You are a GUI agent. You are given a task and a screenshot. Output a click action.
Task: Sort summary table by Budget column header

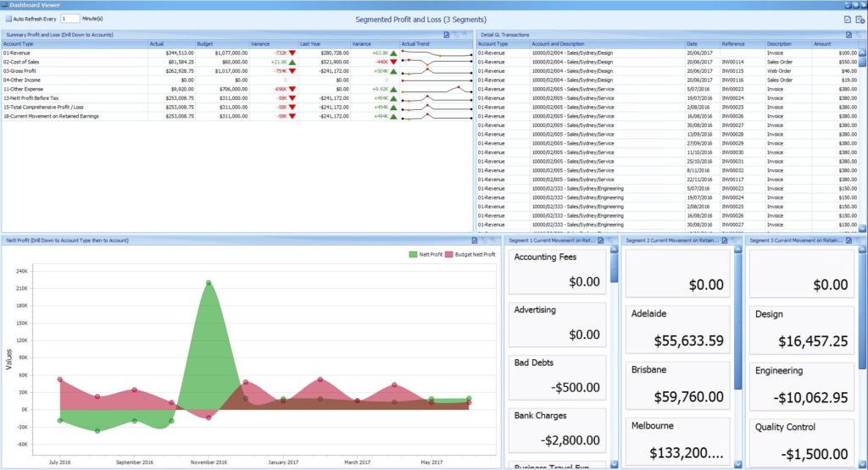(x=222, y=44)
